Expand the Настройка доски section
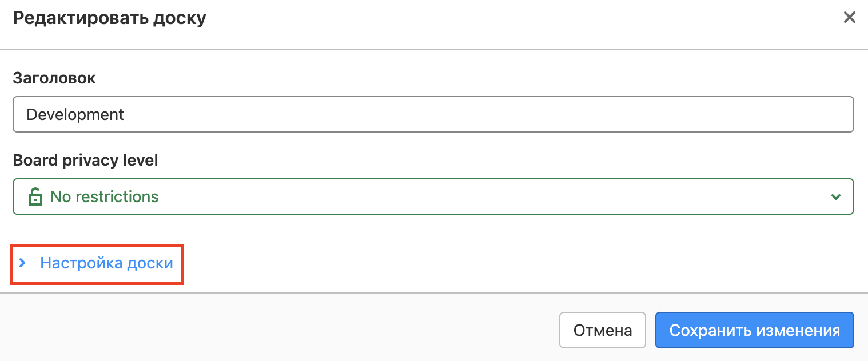Screen dimensions: 868x361 106,263
